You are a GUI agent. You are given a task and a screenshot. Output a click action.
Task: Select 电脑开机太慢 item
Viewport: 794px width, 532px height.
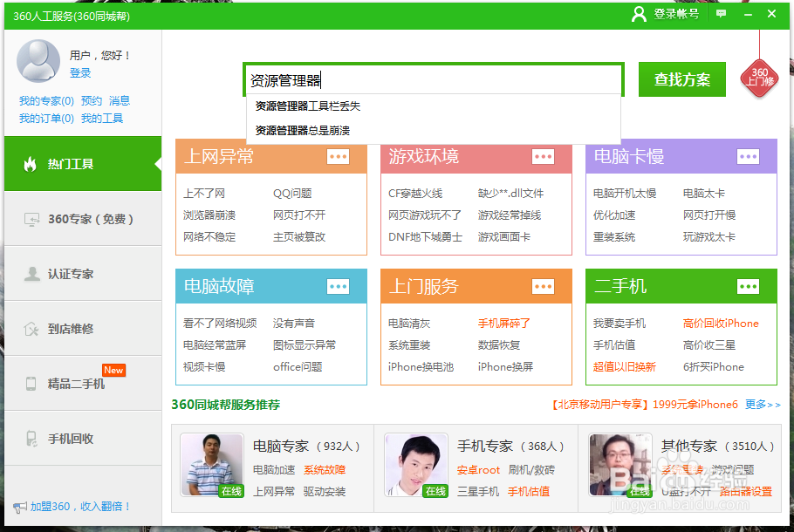625,194
